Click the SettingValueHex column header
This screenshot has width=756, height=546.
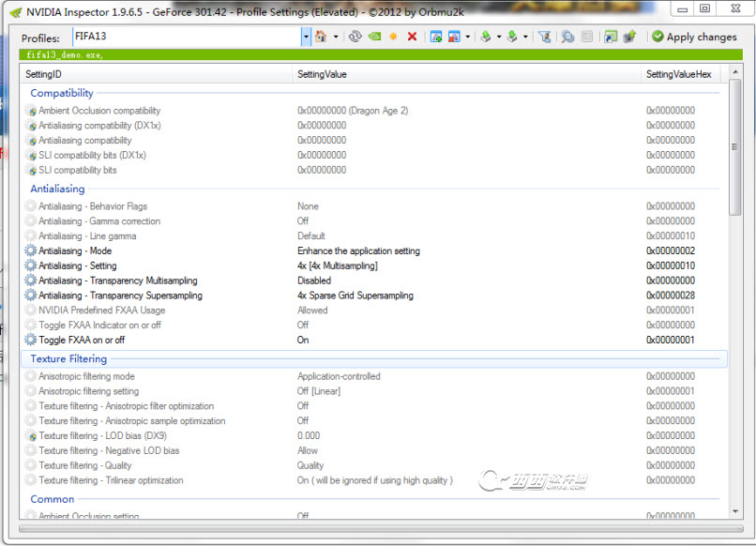tap(680, 74)
